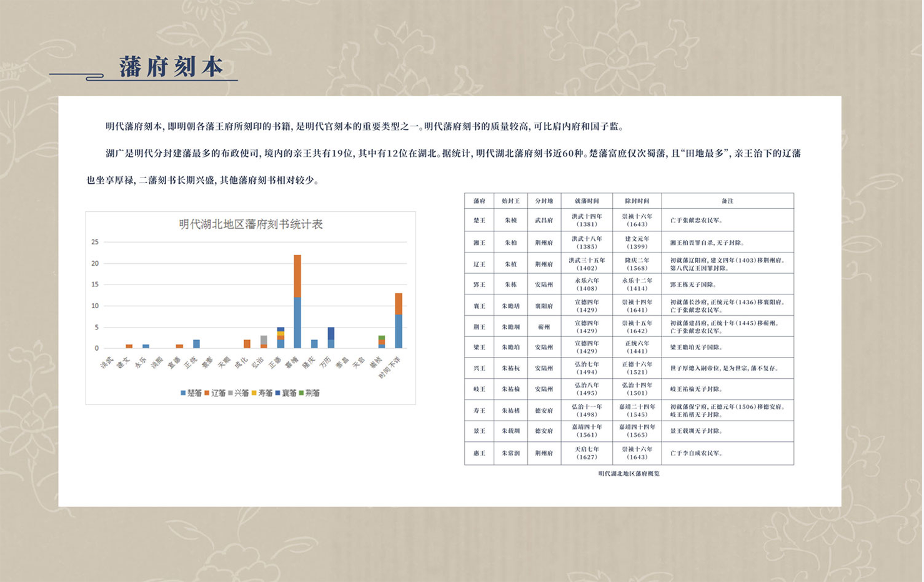Click the title heading 藩府刻本
The height and width of the screenshot is (582, 924).
(172, 67)
